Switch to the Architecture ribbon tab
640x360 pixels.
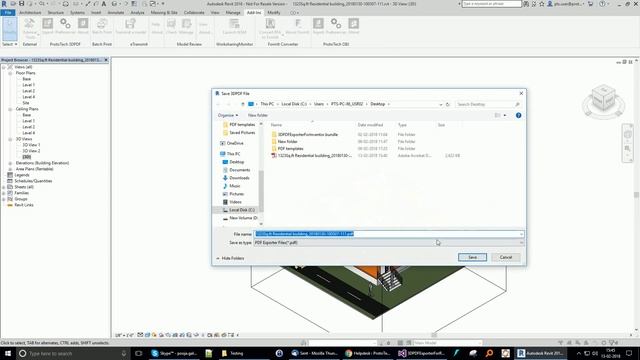click(x=30, y=13)
